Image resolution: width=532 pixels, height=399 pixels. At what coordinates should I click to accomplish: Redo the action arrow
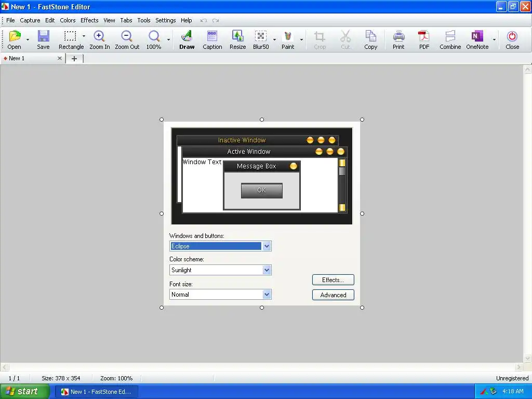(x=216, y=21)
